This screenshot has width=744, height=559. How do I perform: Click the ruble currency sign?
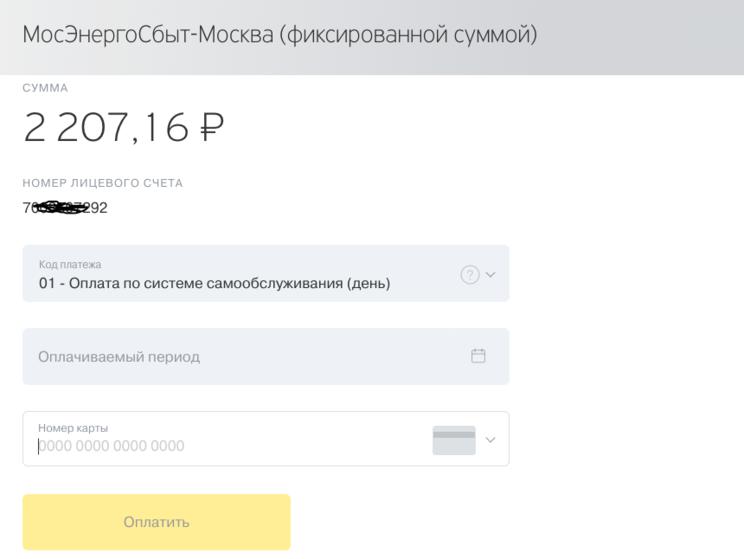[208, 127]
